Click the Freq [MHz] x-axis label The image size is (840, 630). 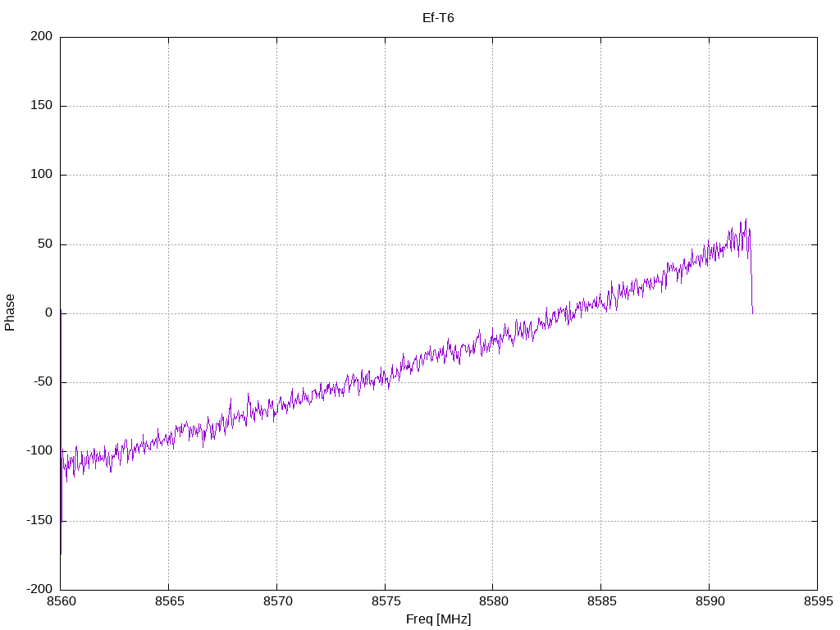(x=438, y=619)
